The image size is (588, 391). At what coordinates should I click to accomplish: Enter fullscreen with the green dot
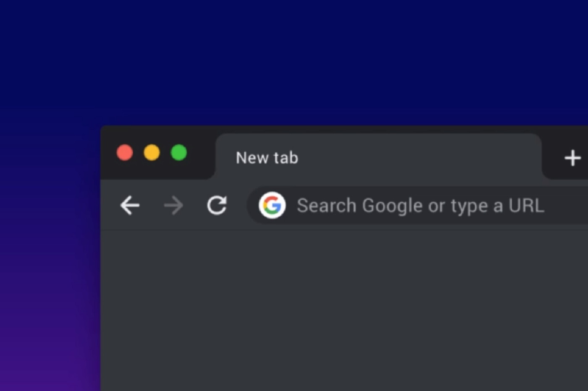pos(179,153)
